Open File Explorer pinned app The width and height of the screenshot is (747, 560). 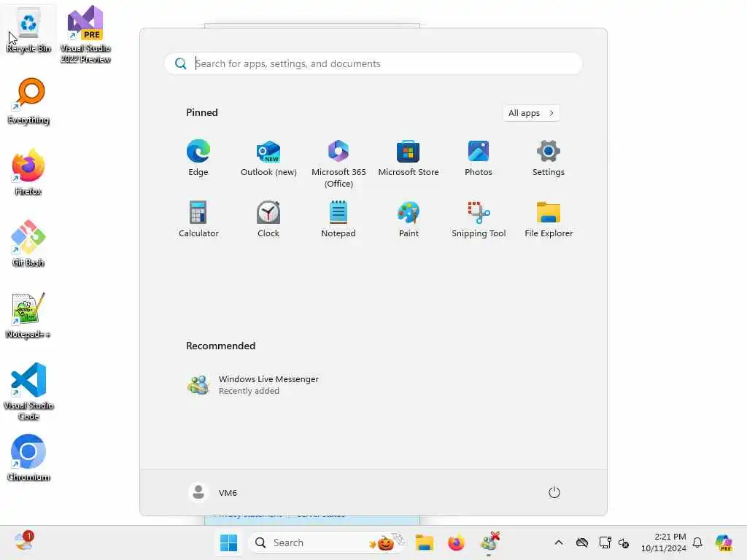point(549,219)
